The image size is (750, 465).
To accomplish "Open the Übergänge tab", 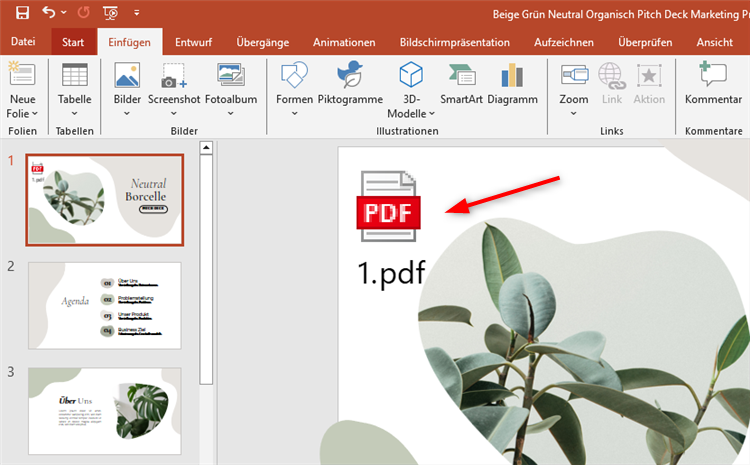I will click(263, 42).
